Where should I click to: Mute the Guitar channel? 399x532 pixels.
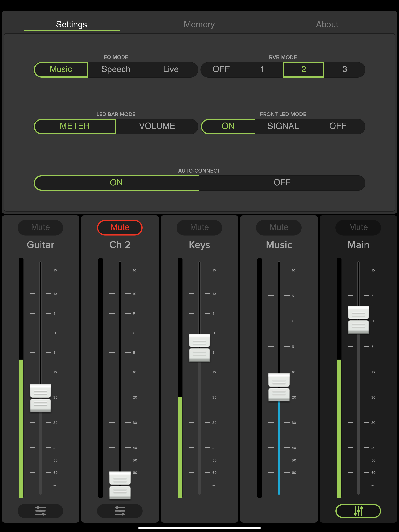[x=40, y=227]
